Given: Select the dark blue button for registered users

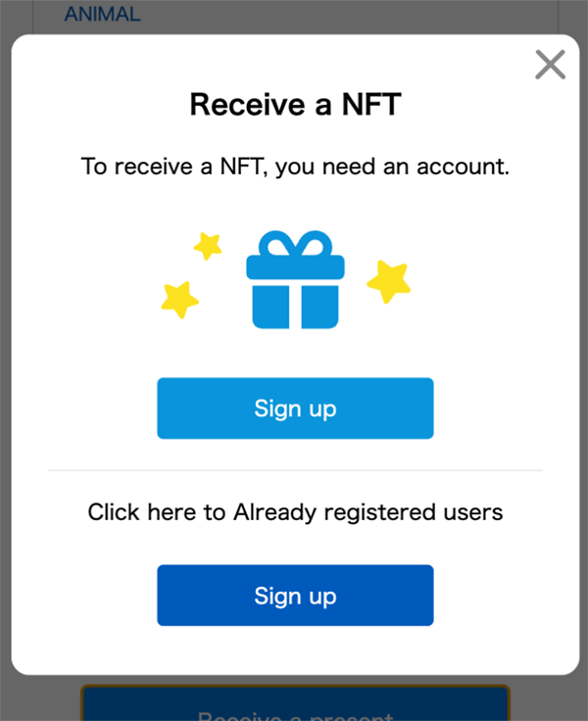Looking at the screenshot, I should pos(295,596).
